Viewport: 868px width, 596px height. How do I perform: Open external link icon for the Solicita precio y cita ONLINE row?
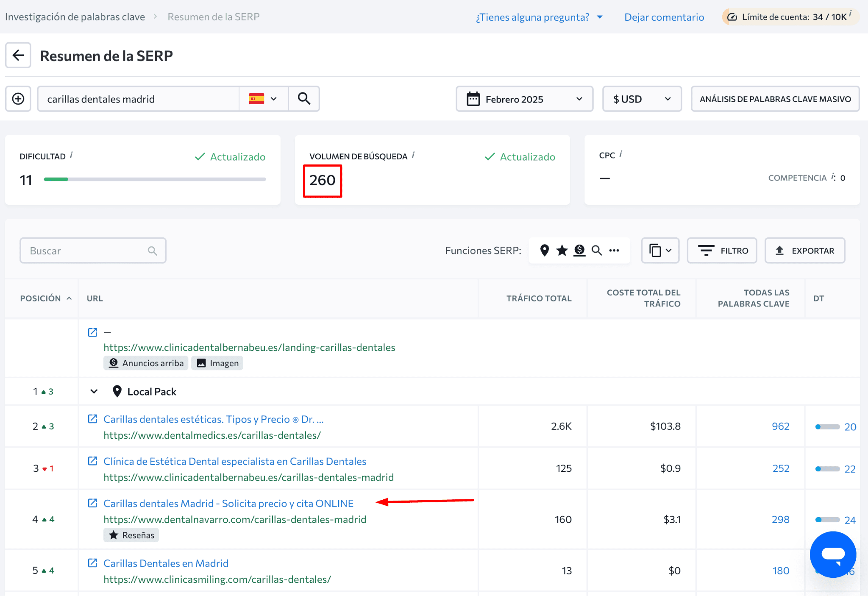pyautogui.click(x=92, y=503)
